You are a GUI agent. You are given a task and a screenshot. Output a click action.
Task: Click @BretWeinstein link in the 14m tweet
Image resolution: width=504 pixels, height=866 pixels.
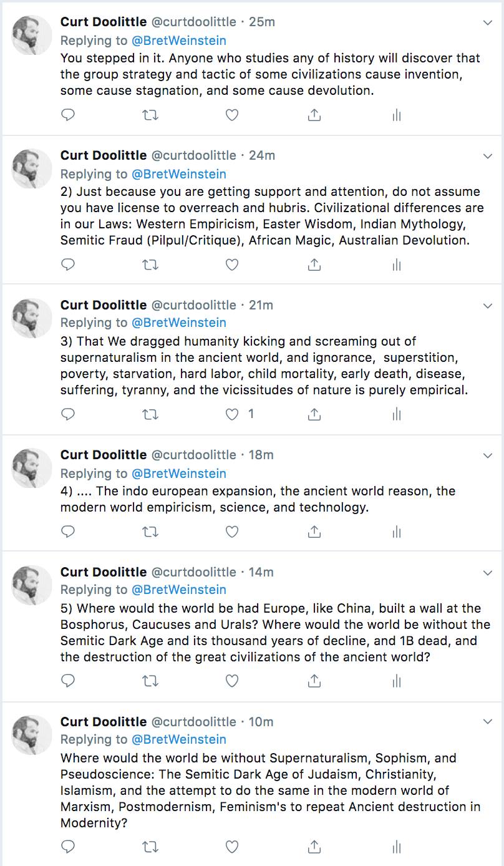[178, 590]
